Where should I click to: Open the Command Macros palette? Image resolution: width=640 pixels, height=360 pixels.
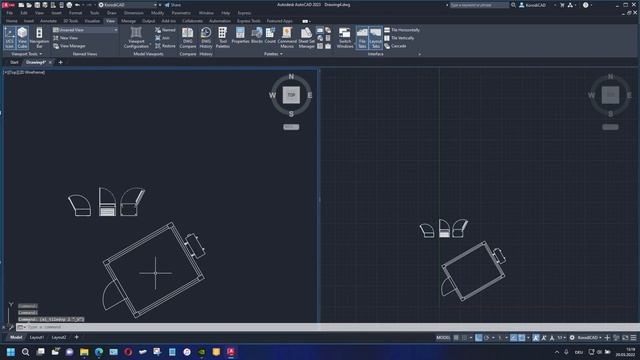pyautogui.click(x=287, y=38)
